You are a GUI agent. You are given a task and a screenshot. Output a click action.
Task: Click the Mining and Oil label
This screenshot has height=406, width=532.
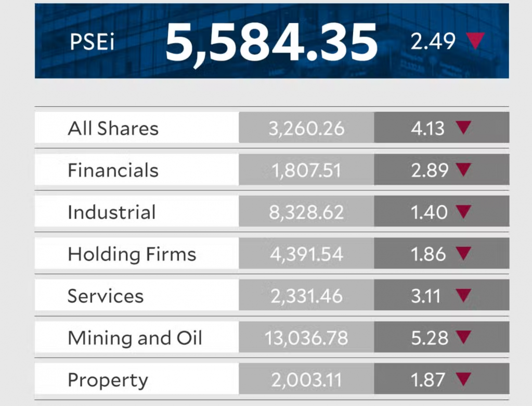[135, 338]
